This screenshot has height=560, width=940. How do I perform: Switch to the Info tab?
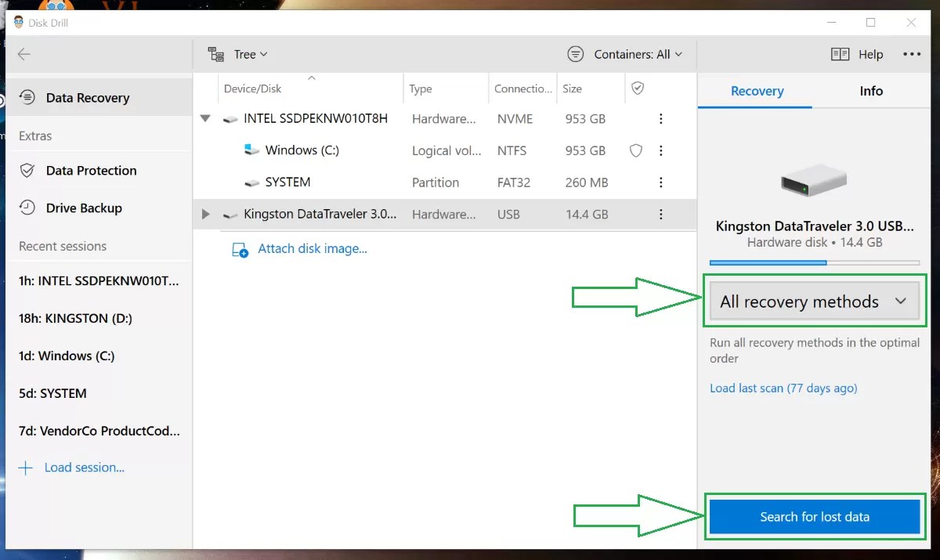coord(870,91)
